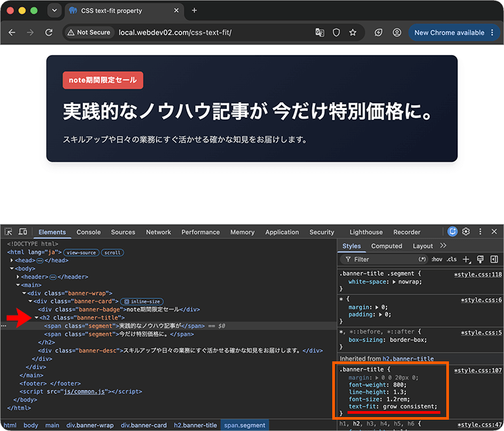
Task: Open the Security panel tab
Action: [322, 232]
